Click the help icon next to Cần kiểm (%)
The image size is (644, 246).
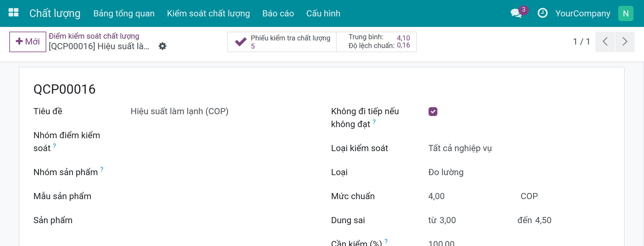386,241
